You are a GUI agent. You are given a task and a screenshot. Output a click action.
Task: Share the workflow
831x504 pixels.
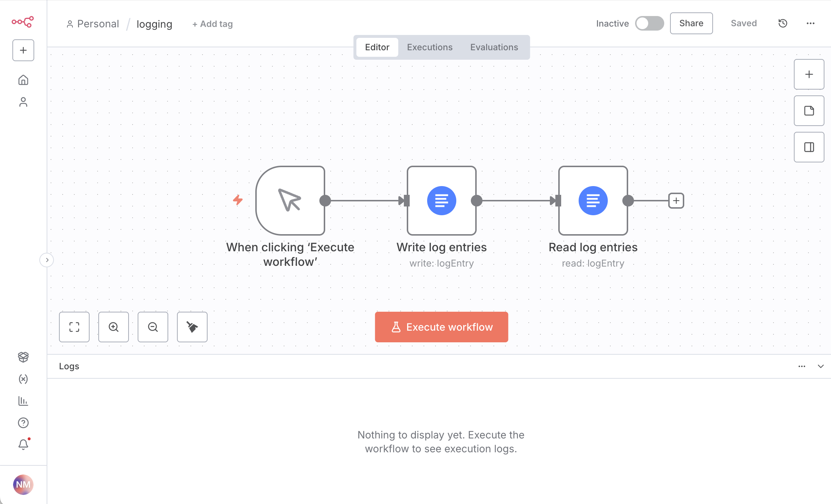pos(691,23)
